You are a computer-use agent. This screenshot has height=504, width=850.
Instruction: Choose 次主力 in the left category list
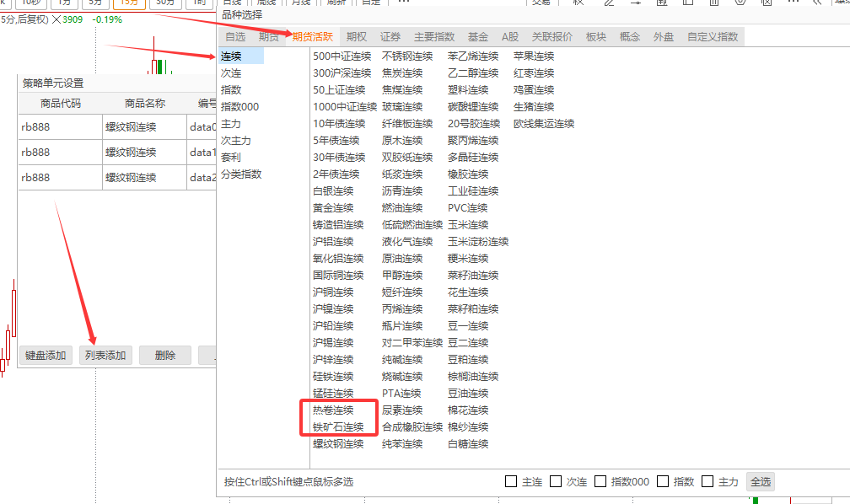coord(236,141)
